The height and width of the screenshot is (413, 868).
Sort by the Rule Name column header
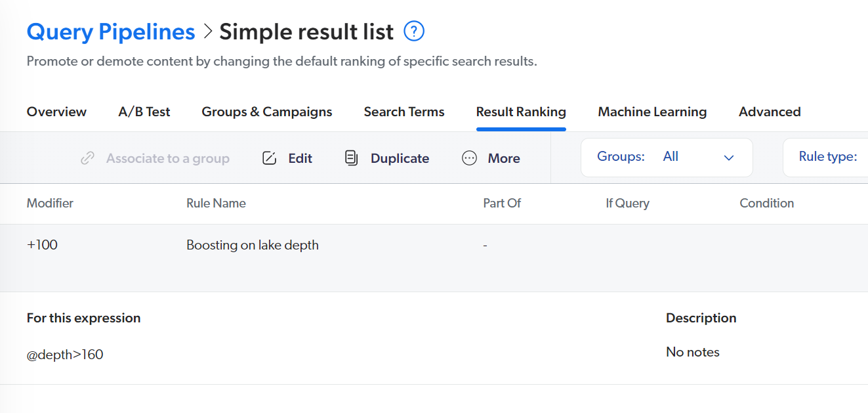(216, 203)
